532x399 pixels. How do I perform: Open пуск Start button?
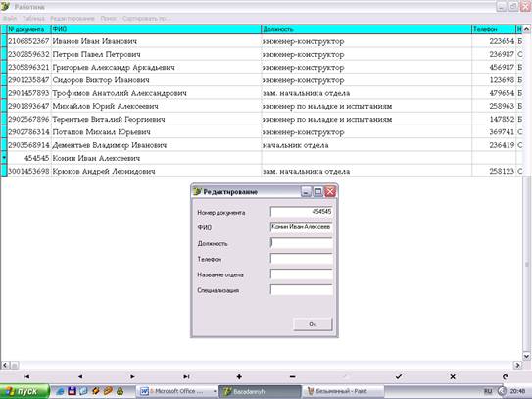point(24,391)
